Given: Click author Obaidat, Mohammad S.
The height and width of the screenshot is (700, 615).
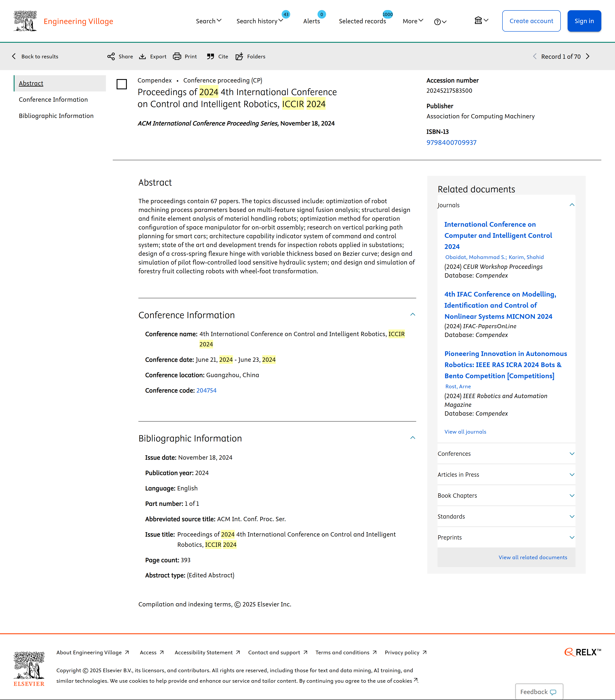Looking at the screenshot, I should click(x=475, y=257).
